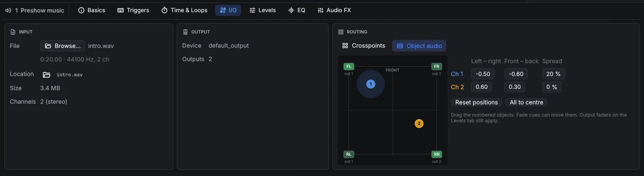Viewport: 644px width, 176px height.
Task: Click All to centre button
Action: tap(526, 102)
